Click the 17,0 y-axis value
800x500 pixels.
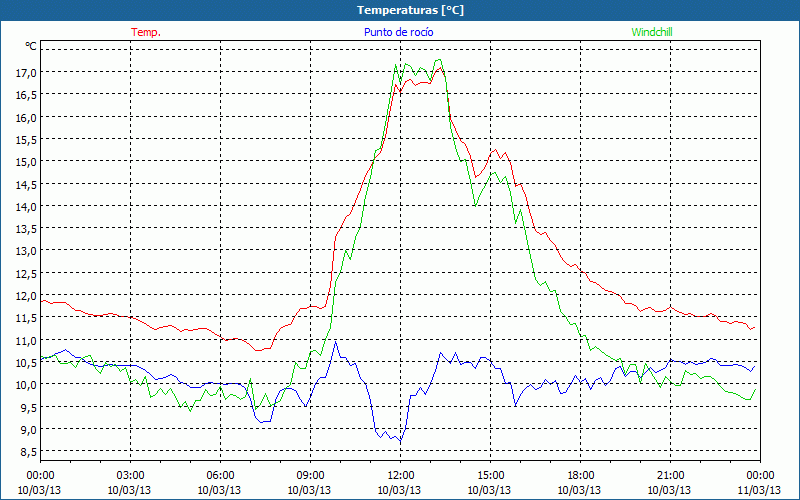[26, 73]
